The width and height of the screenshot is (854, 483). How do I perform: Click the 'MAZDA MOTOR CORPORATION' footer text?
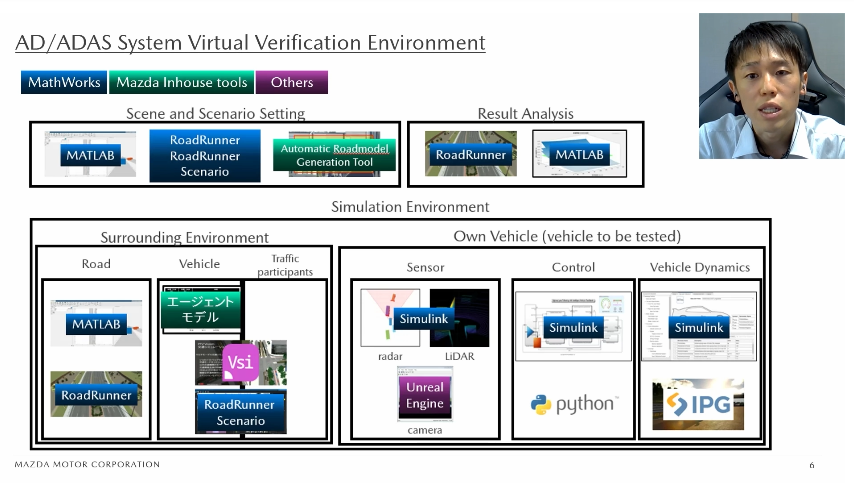pyautogui.click(x=87, y=464)
